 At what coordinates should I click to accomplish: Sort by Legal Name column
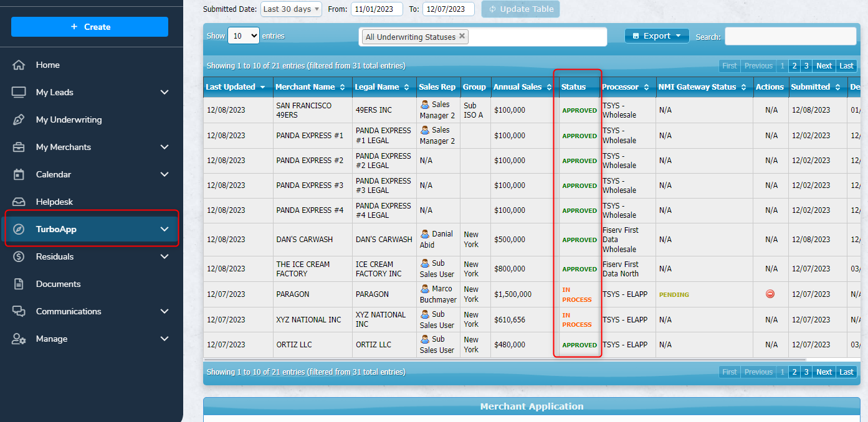tap(384, 87)
